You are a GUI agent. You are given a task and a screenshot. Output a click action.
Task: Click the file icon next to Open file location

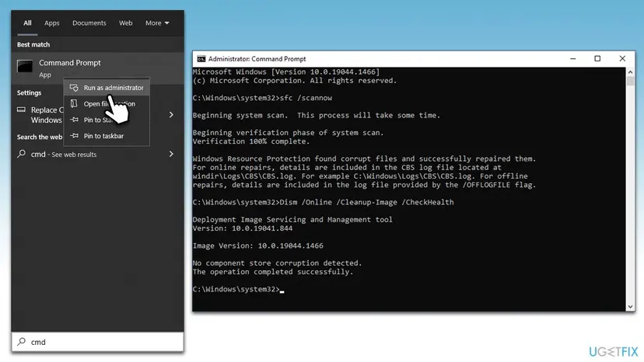(x=74, y=104)
